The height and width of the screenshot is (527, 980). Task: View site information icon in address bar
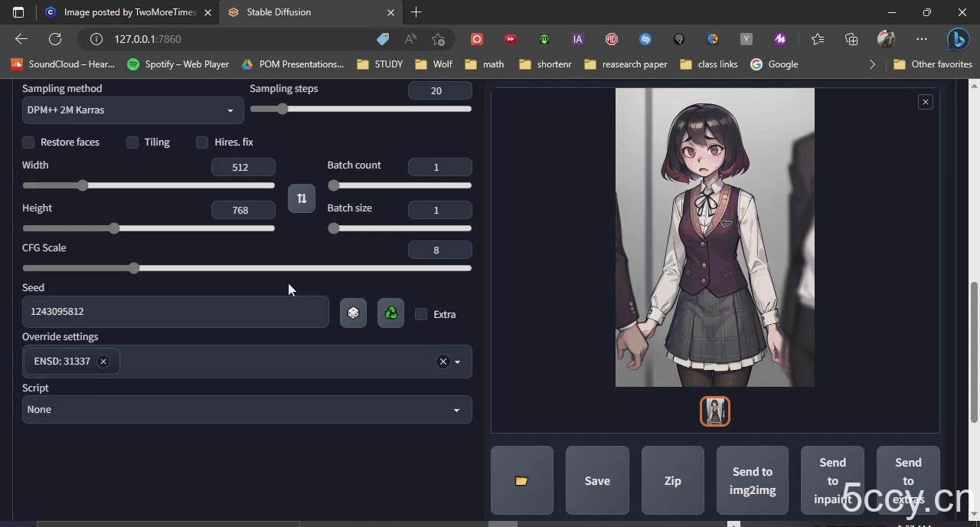96,39
